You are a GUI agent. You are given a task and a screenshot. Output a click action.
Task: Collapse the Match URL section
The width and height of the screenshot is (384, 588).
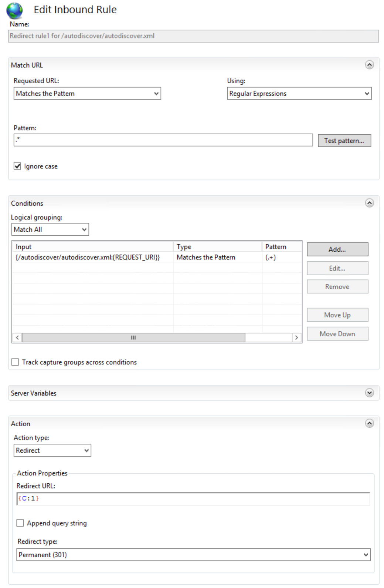pos(369,65)
